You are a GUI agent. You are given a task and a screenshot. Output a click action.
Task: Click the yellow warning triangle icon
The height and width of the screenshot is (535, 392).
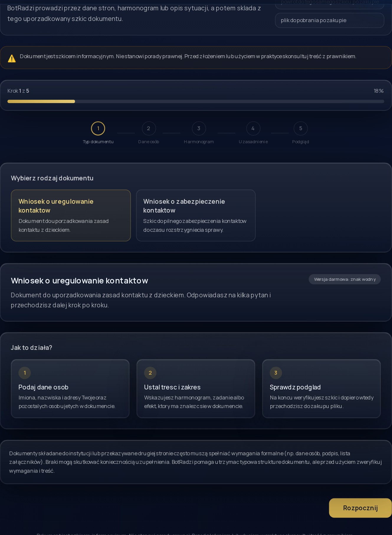coord(12,58)
